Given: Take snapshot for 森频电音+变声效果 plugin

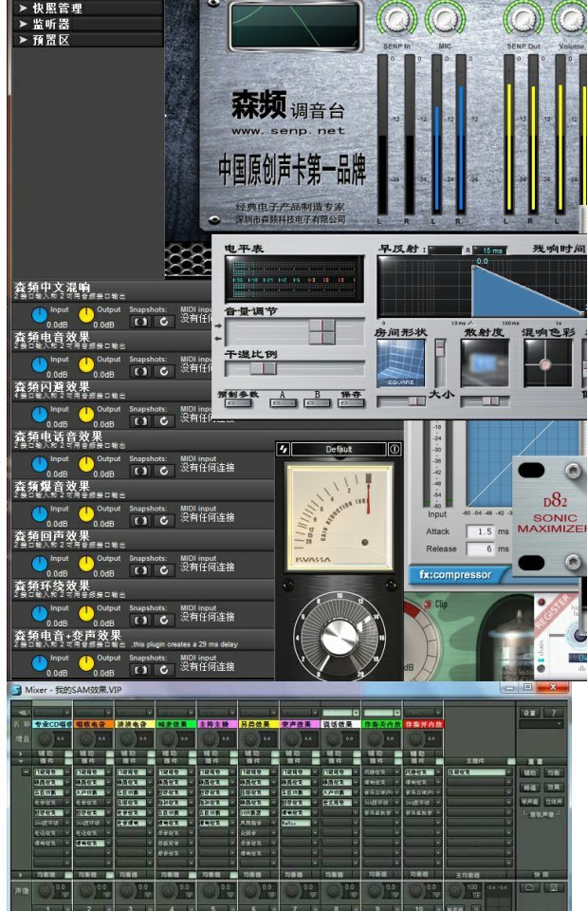Looking at the screenshot, I should [x=140, y=670].
